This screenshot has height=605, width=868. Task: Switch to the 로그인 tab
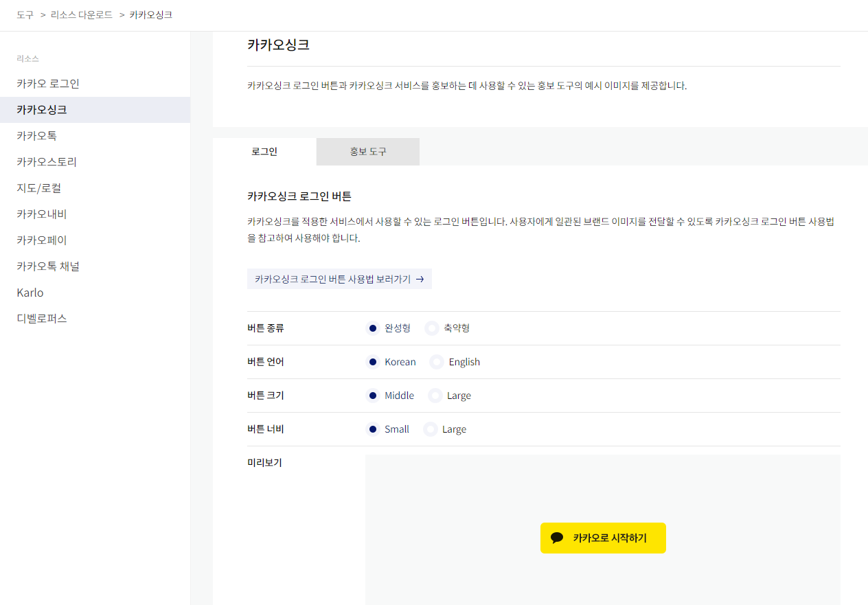coord(264,152)
